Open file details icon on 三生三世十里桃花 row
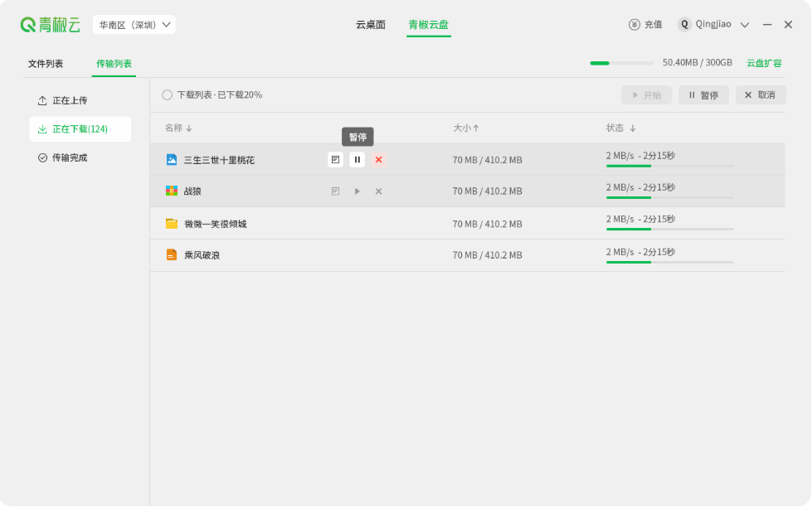This screenshot has width=812, height=508. 335,159
